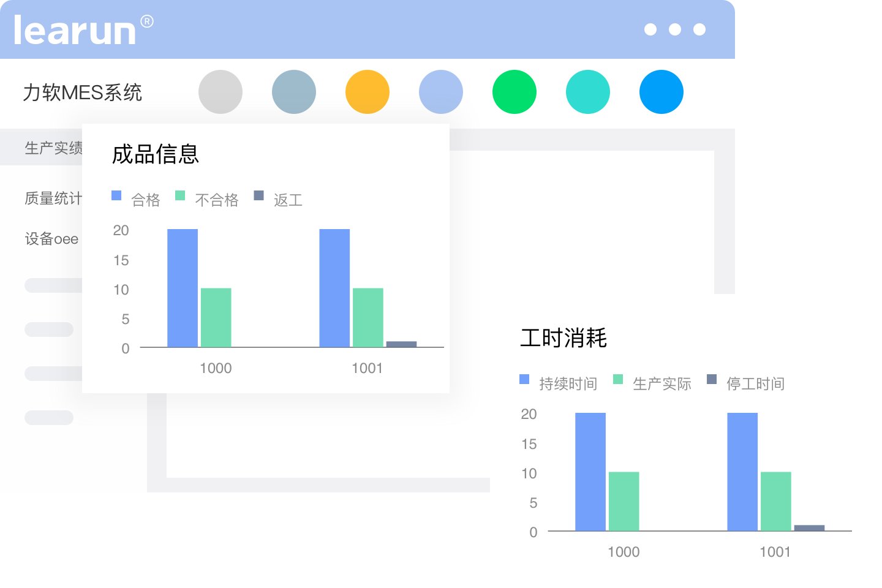
Task: Select the green theme circle
Action: point(514,91)
